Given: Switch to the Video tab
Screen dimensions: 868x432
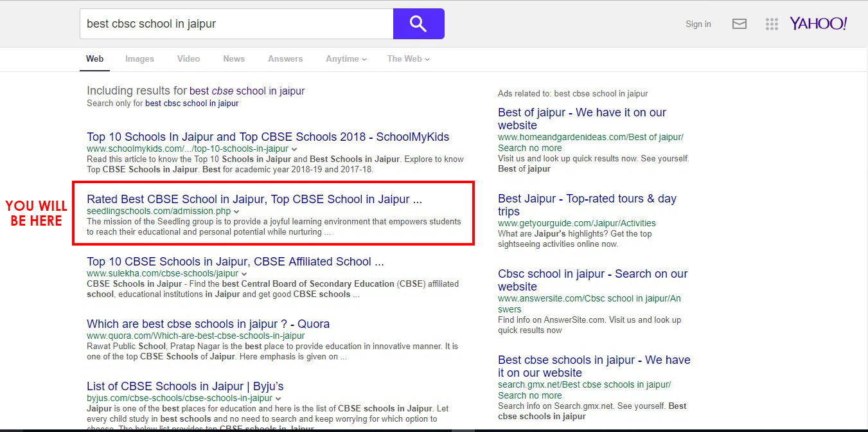Looking at the screenshot, I should [x=188, y=59].
